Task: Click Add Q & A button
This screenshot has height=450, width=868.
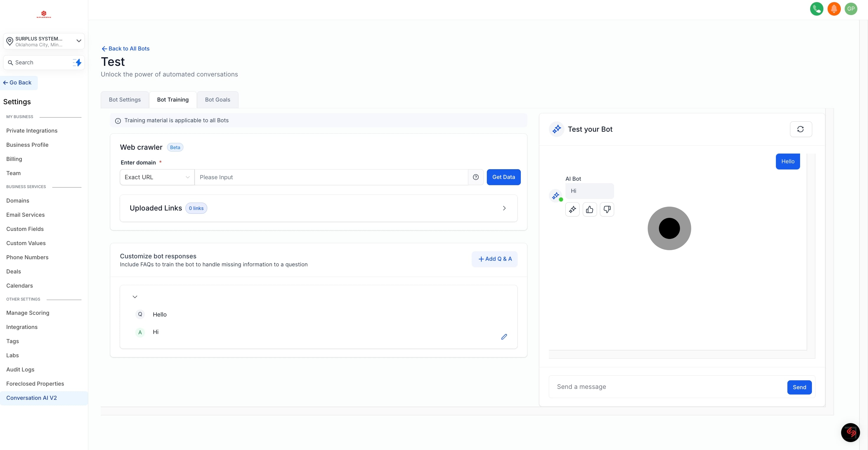Action: pos(494,259)
